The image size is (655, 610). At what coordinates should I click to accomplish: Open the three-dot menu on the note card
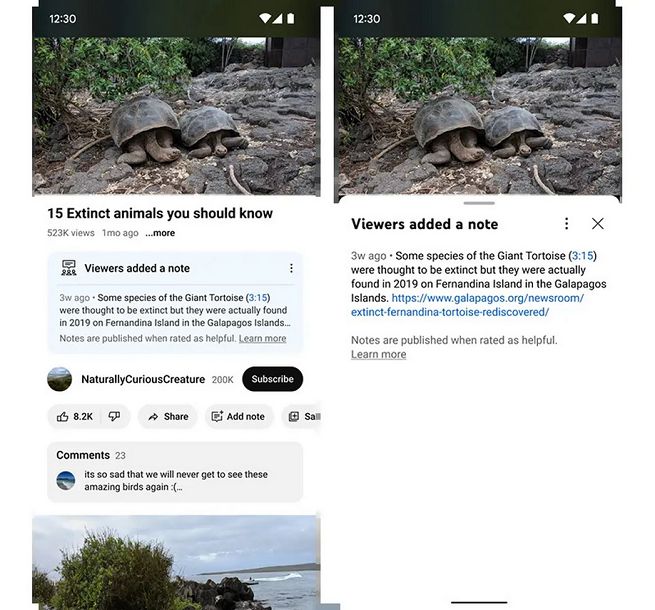291,268
